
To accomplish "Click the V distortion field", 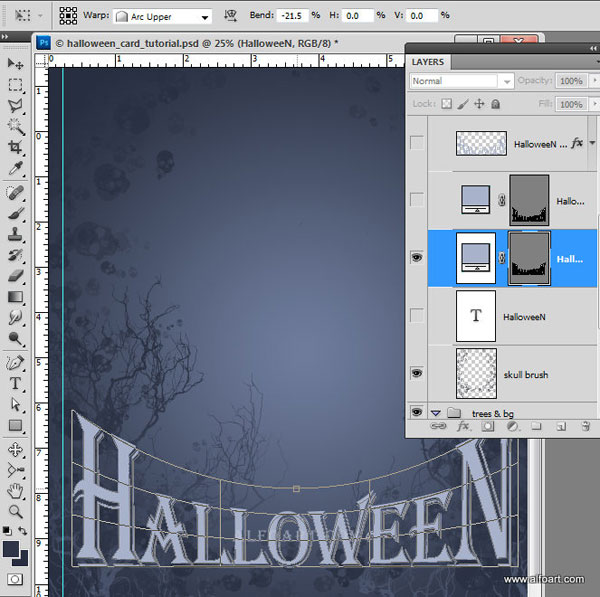I will pyautogui.click(x=422, y=16).
